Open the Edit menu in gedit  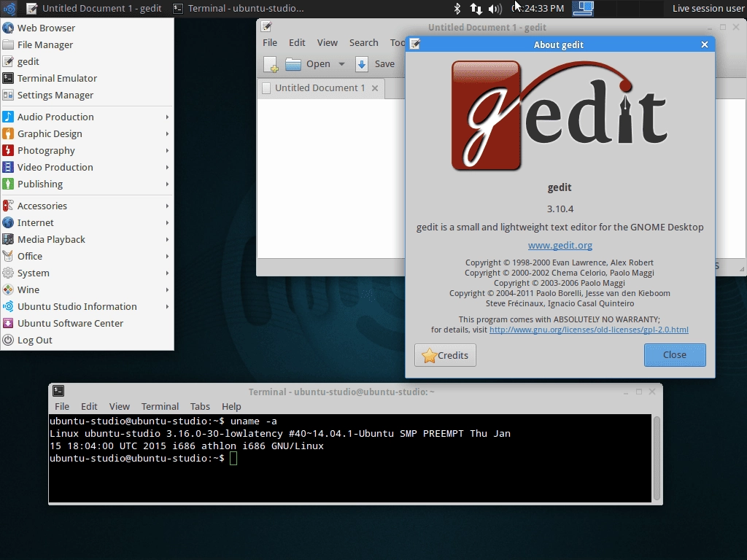click(297, 43)
